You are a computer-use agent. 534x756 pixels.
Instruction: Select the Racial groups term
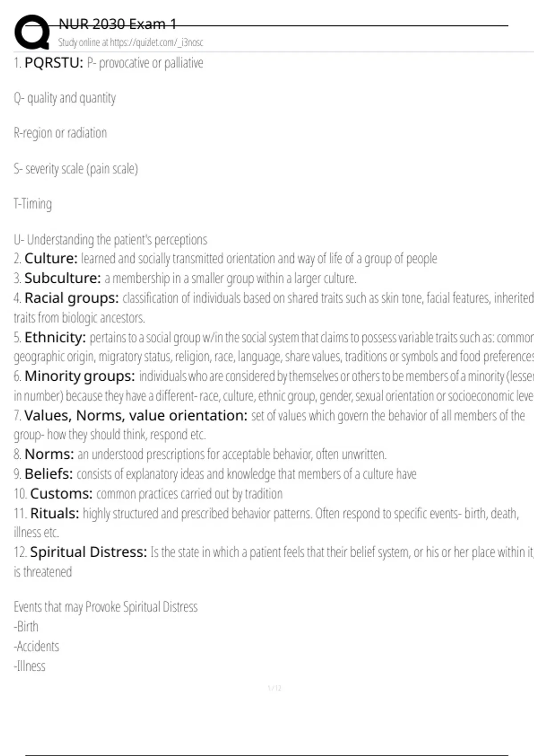point(71,298)
